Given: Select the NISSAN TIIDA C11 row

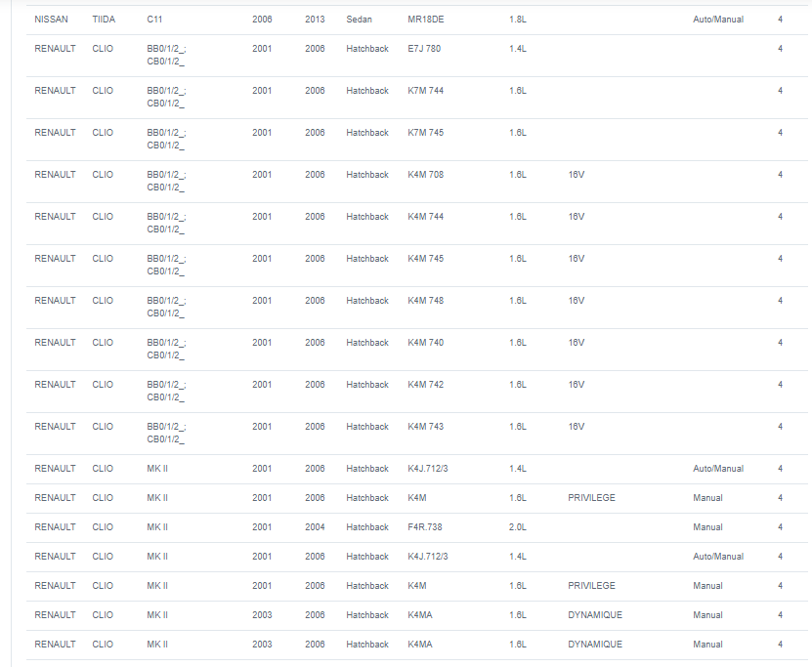Looking at the screenshot, I should pyautogui.click(x=417, y=20).
